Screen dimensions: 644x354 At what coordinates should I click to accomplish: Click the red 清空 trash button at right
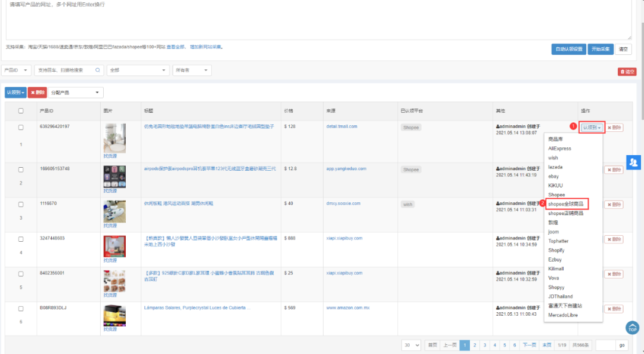pyautogui.click(x=627, y=72)
